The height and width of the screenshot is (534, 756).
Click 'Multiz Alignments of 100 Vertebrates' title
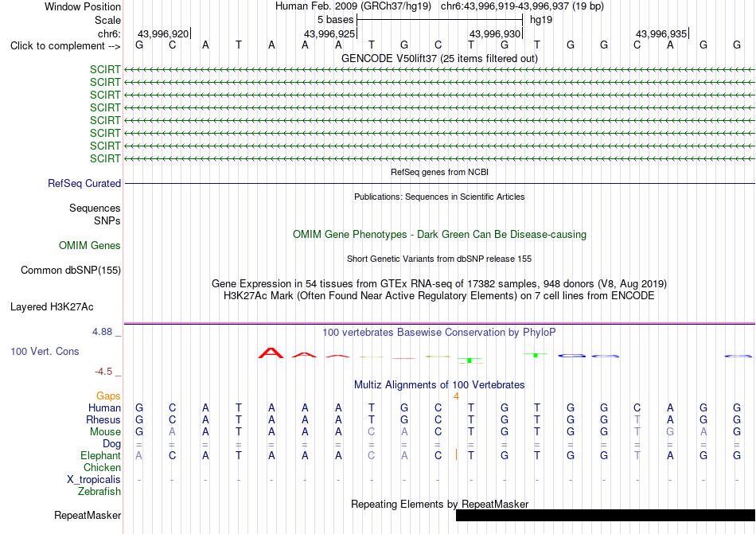[439, 384]
